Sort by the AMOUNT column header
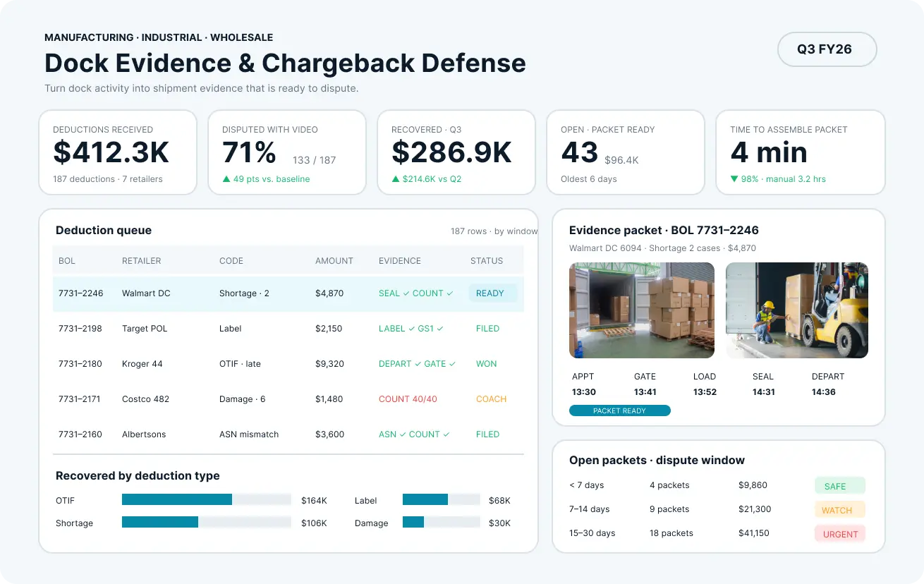The width and height of the screenshot is (924, 584). click(x=334, y=261)
